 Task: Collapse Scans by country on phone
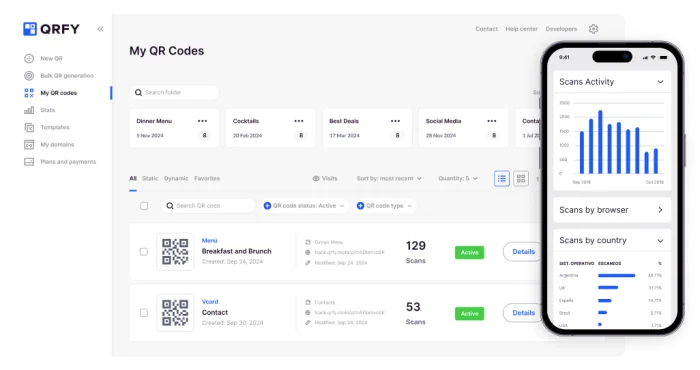[x=660, y=241]
